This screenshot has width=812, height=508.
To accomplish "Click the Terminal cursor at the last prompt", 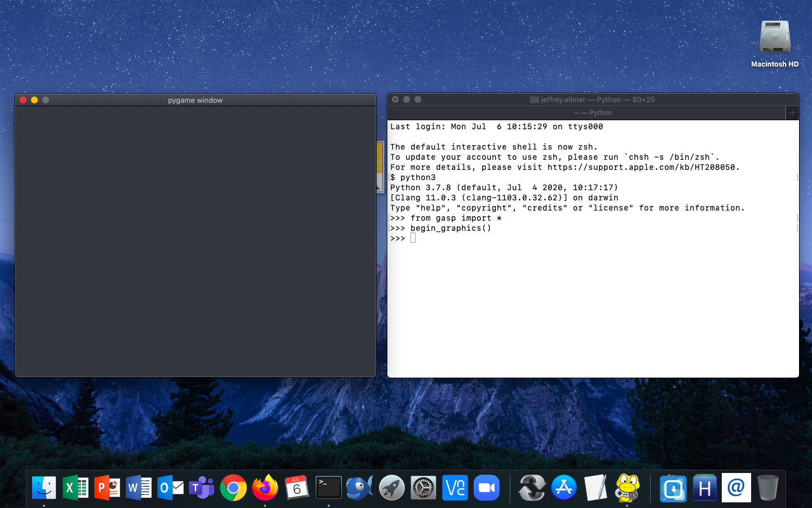I will click(x=413, y=238).
